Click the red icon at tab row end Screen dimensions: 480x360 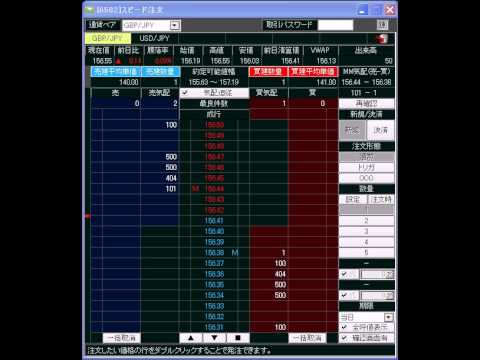(381, 38)
